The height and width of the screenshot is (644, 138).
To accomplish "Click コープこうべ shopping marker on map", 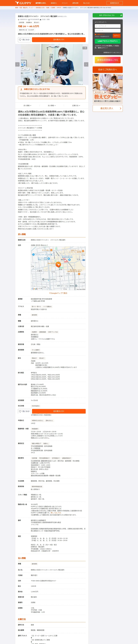I will [x=33, y=254].
